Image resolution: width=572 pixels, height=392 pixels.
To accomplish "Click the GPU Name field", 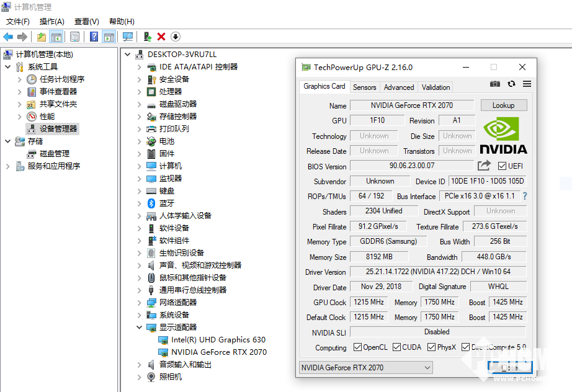I will click(x=412, y=105).
